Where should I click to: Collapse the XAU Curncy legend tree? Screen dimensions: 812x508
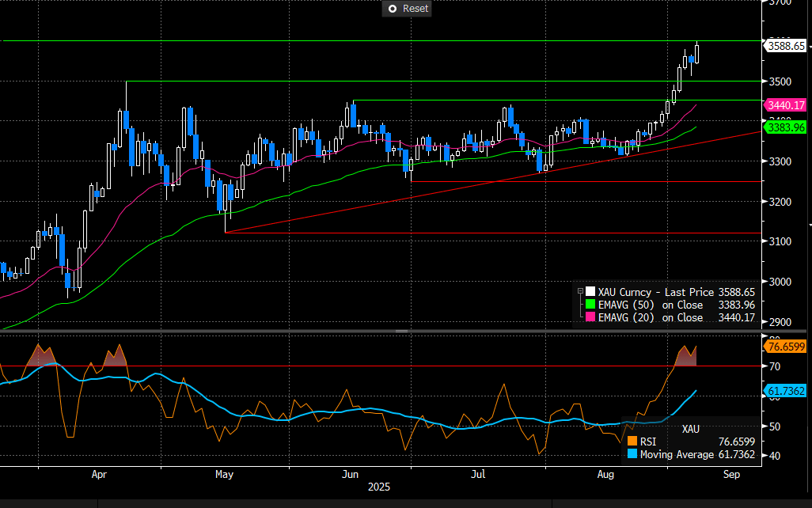(579, 291)
